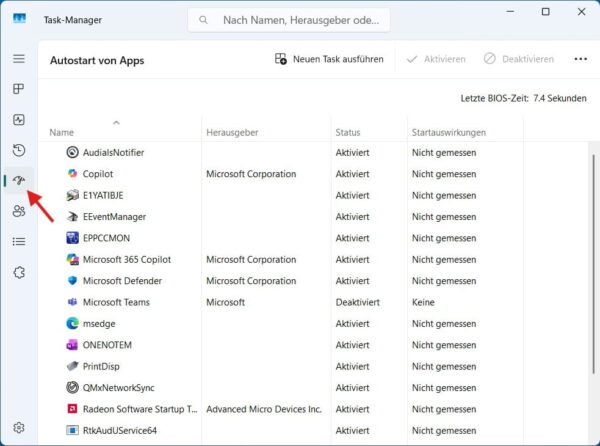Click the search magnifier icon
The image size is (600, 446).
[203, 20]
